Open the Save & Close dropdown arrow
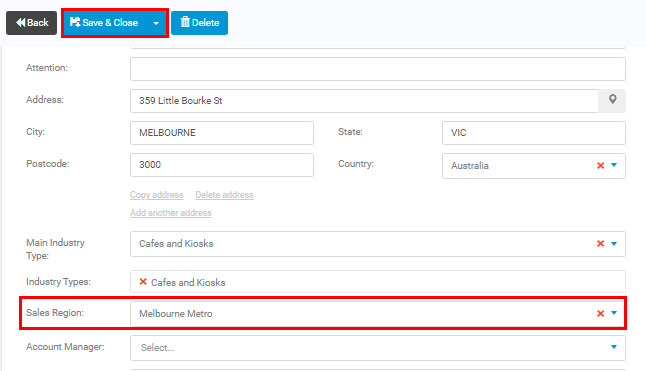646x371 pixels. tap(156, 23)
